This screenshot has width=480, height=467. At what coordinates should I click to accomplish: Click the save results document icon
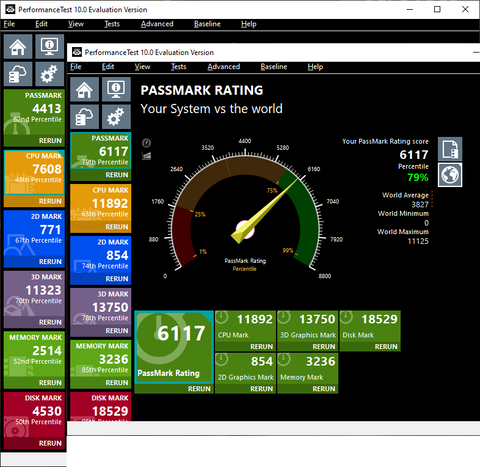click(450, 149)
